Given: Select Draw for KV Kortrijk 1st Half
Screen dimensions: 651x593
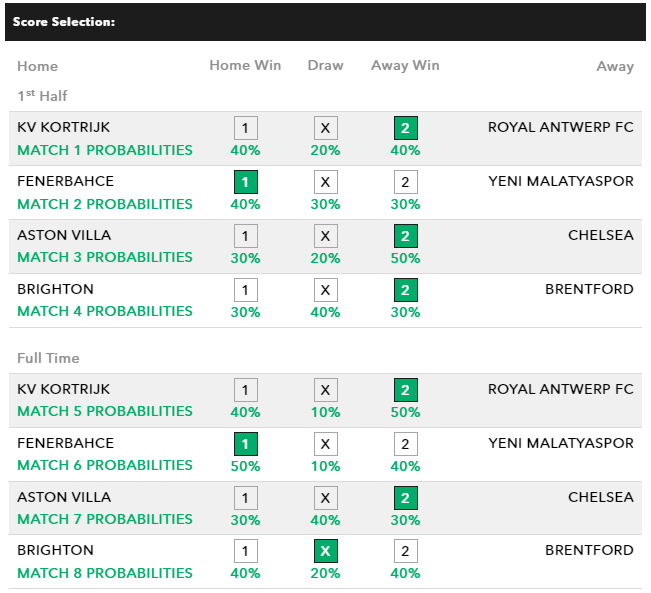Looking at the screenshot, I should [325, 128].
